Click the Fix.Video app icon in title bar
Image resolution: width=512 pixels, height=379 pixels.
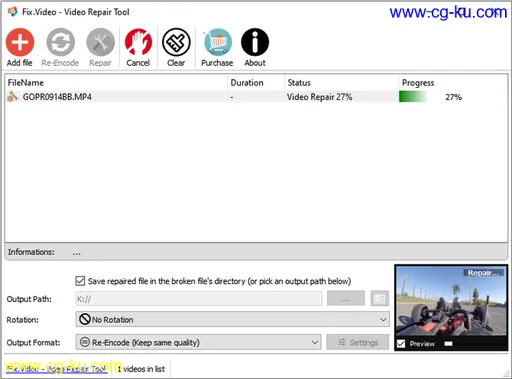click(x=13, y=12)
